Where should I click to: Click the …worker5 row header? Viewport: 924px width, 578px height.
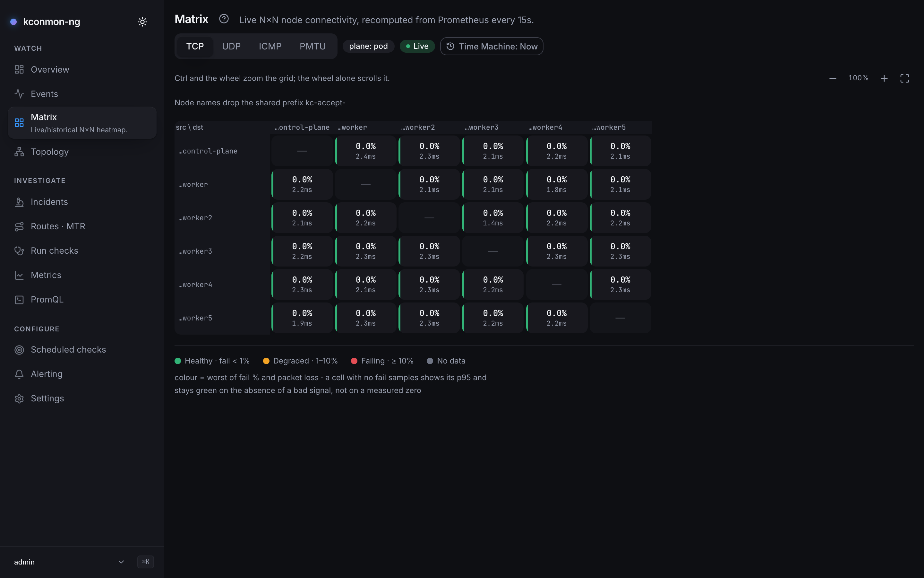click(x=195, y=318)
